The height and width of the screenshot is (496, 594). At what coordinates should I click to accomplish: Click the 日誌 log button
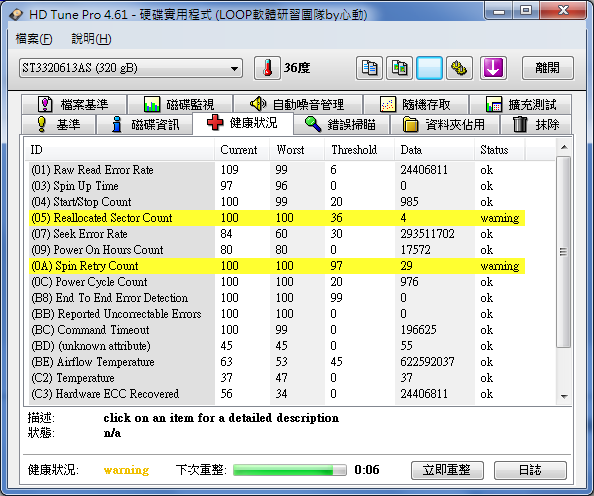pos(530,470)
